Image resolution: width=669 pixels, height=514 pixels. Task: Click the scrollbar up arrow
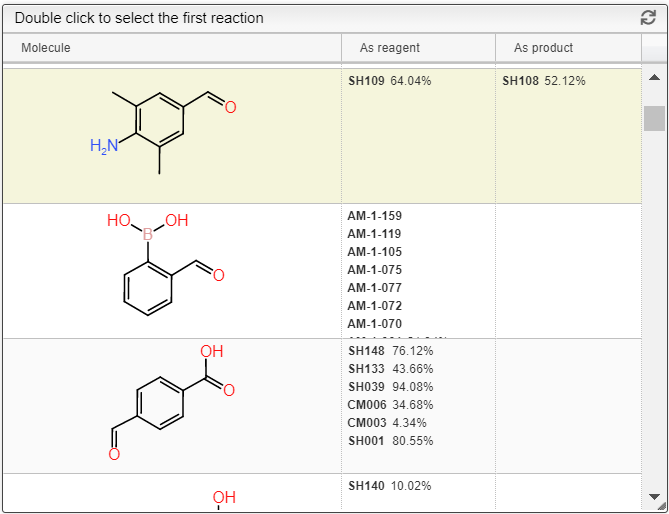coord(654,78)
